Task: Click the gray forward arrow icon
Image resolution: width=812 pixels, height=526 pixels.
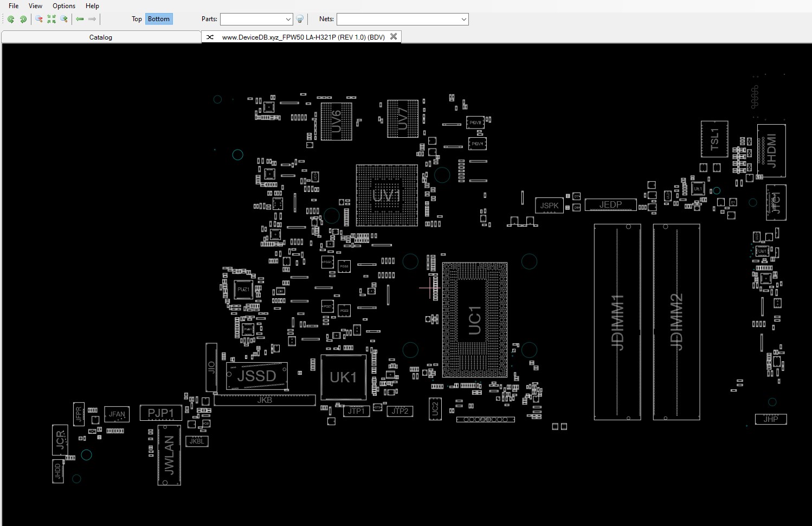Action: [92, 19]
